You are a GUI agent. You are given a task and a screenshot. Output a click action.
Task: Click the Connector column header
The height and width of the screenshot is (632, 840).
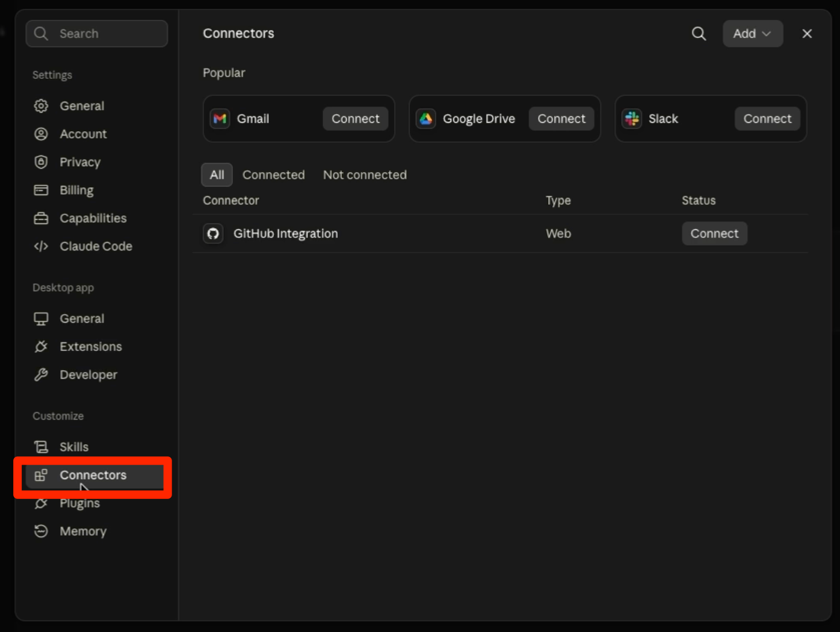click(x=231, y=200)
